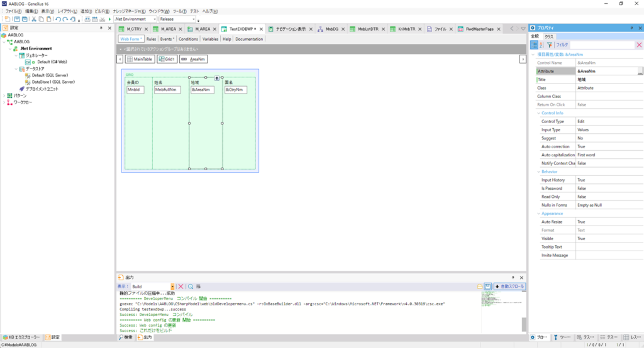
Task: Click the Undo arrow icon
Action: coord(58,19)
